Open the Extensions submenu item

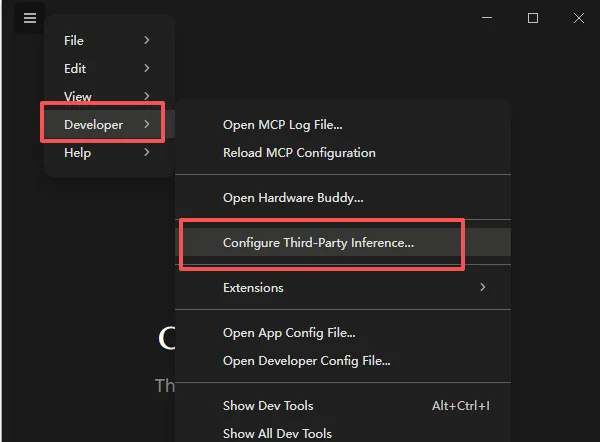click(343, 287)
